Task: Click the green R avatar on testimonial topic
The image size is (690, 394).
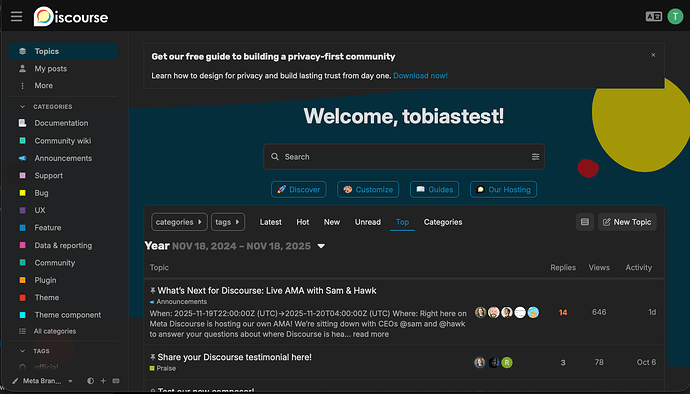Action: [x=507, y=362]
